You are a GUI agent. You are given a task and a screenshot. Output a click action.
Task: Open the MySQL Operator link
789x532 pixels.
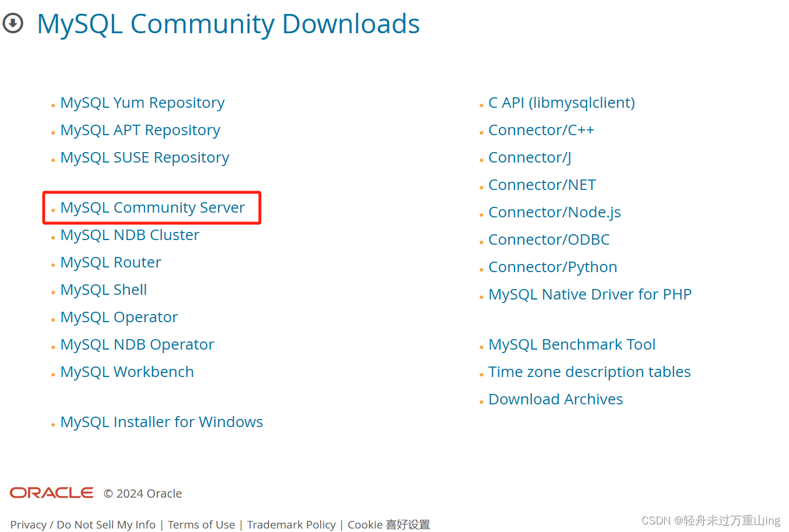click(119, 317)
